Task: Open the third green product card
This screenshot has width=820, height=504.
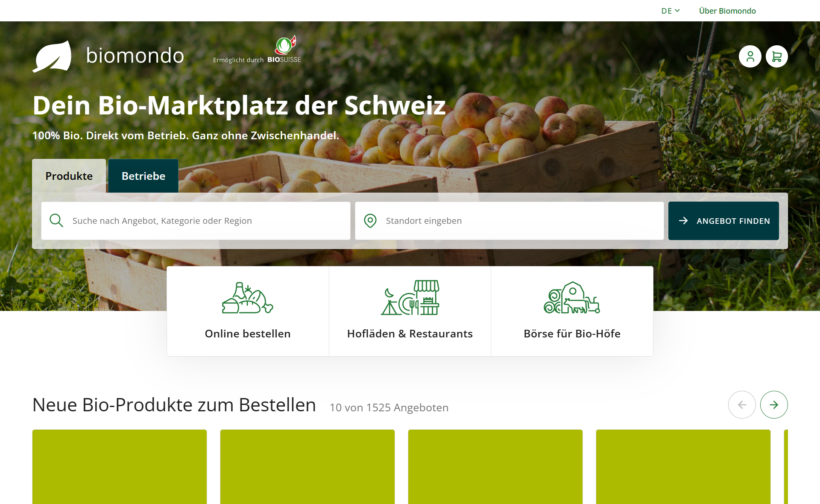Action: coord(495,466)
